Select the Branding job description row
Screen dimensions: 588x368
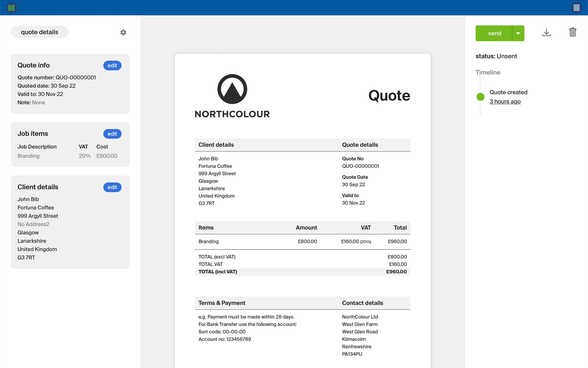click(x=28, y=156)
